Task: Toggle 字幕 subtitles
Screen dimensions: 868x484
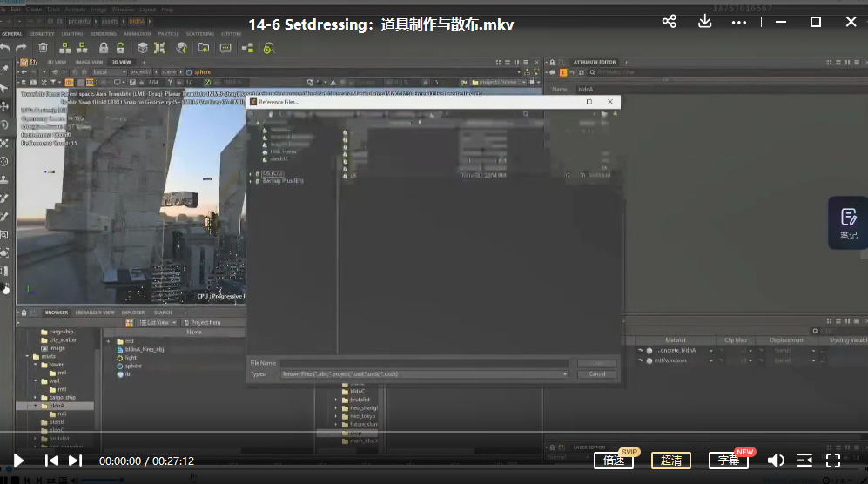Action: (729, 460)
